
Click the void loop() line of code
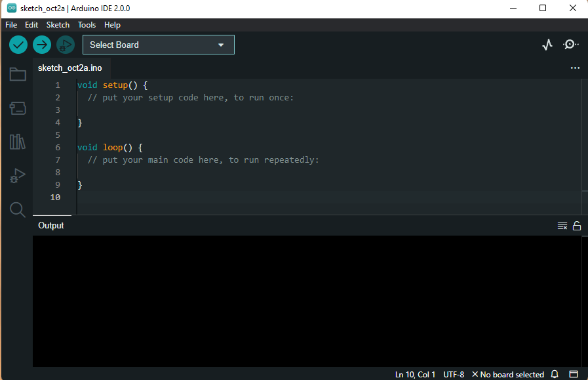[x=110, y=148]
